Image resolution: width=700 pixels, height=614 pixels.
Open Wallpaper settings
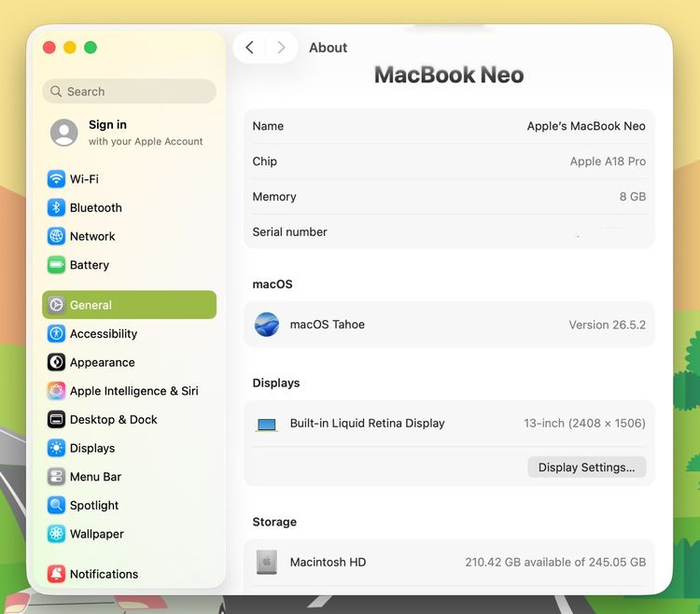tap(130, 534)
